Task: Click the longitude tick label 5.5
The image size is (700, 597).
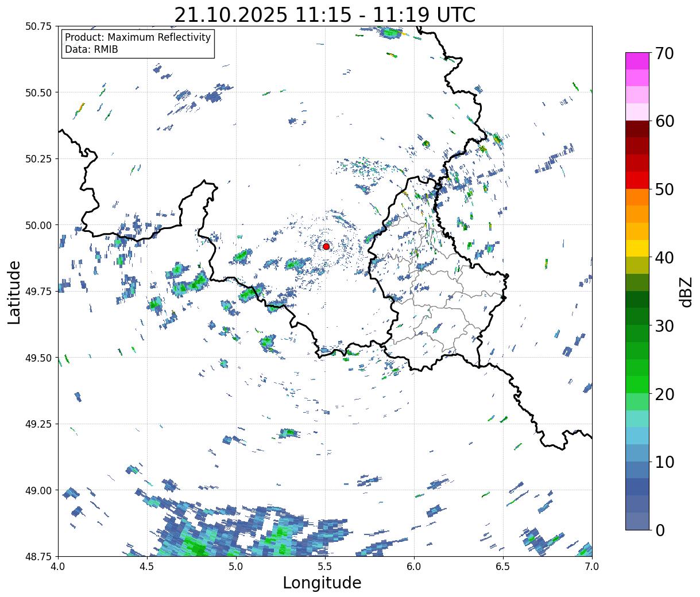Action: (325, 566)
